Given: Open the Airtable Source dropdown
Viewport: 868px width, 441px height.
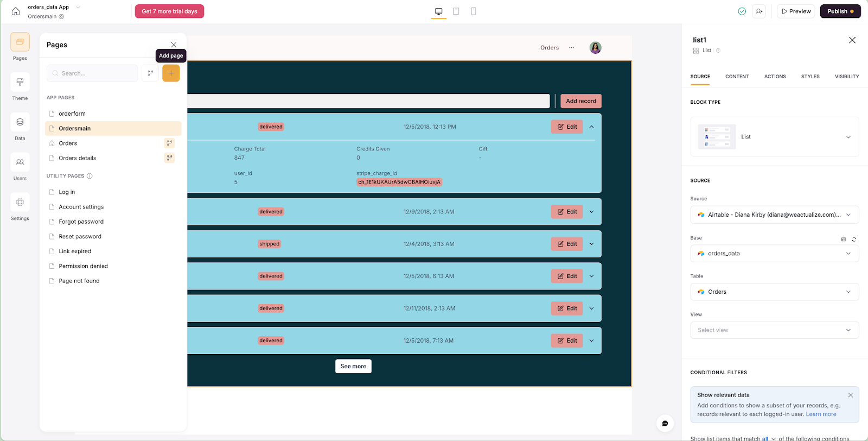Looking at the screenshot, I should tap(775, 215).
